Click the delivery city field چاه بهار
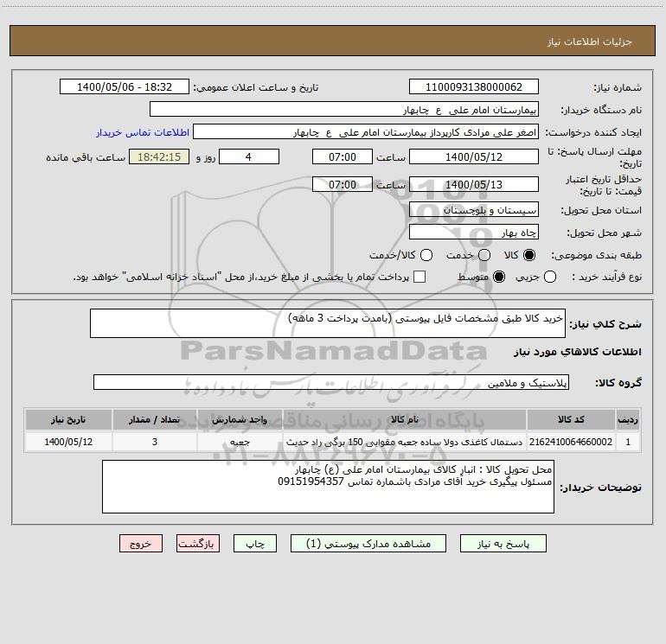 coord(474,232)
